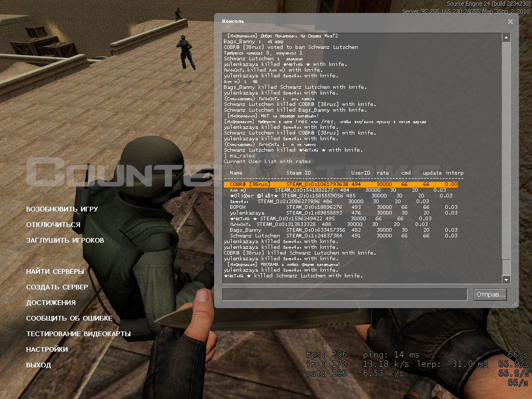Click the 'interp' column header
The height and width of the screenshot is (399, 532).
click(x=454, y=172)
